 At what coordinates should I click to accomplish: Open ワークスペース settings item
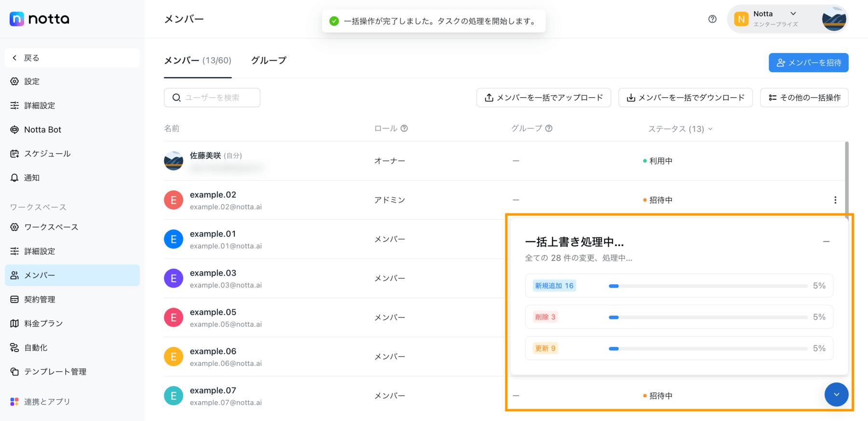[x=72, y=227]
